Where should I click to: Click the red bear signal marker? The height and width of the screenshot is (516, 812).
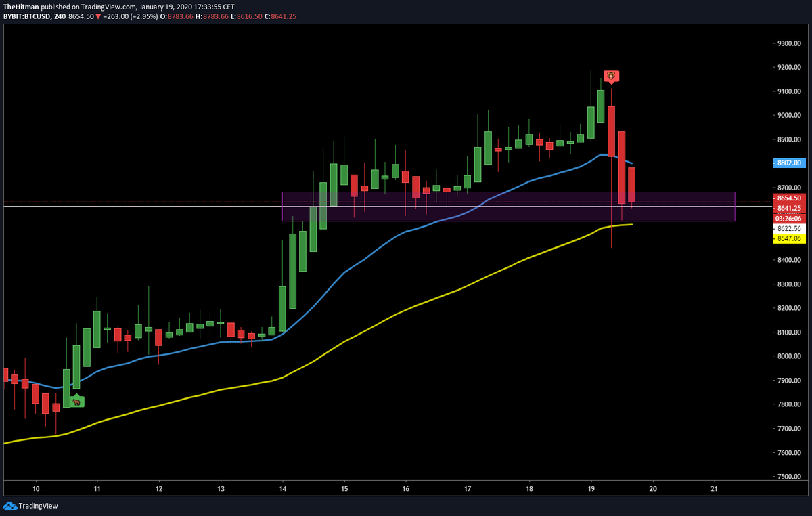610,77
